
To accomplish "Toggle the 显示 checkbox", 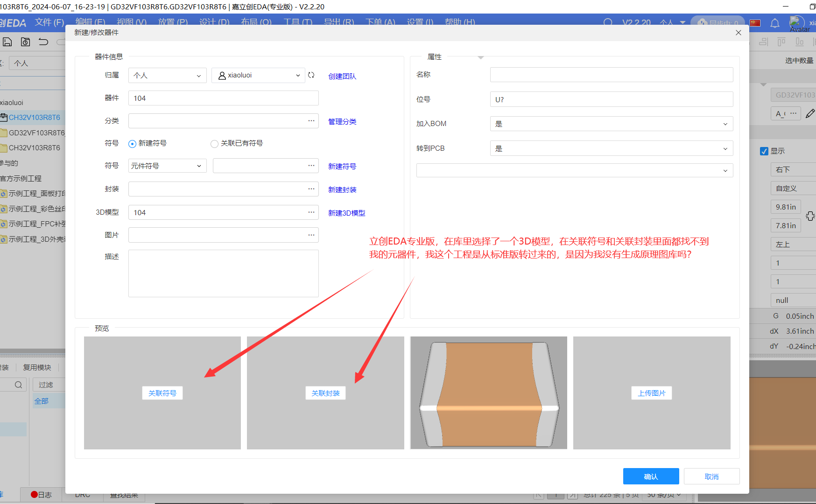I will click(x=764, y=151).
